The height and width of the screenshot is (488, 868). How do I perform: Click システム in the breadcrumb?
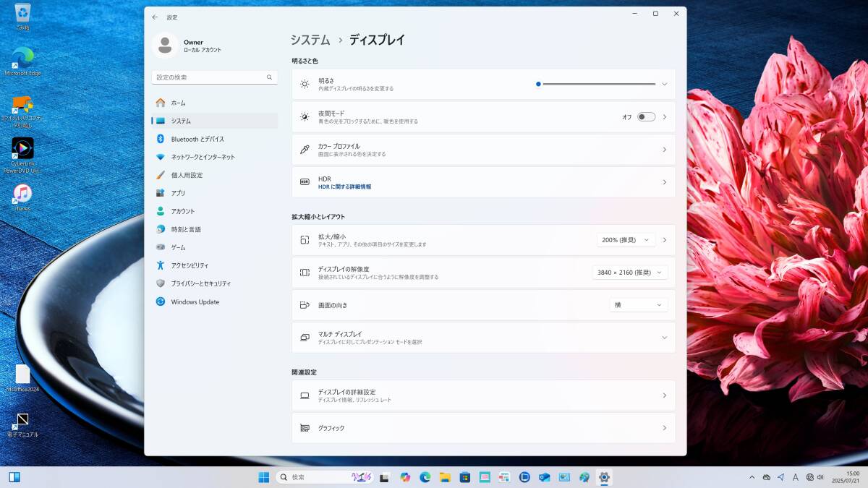click(x=310, y=40)
